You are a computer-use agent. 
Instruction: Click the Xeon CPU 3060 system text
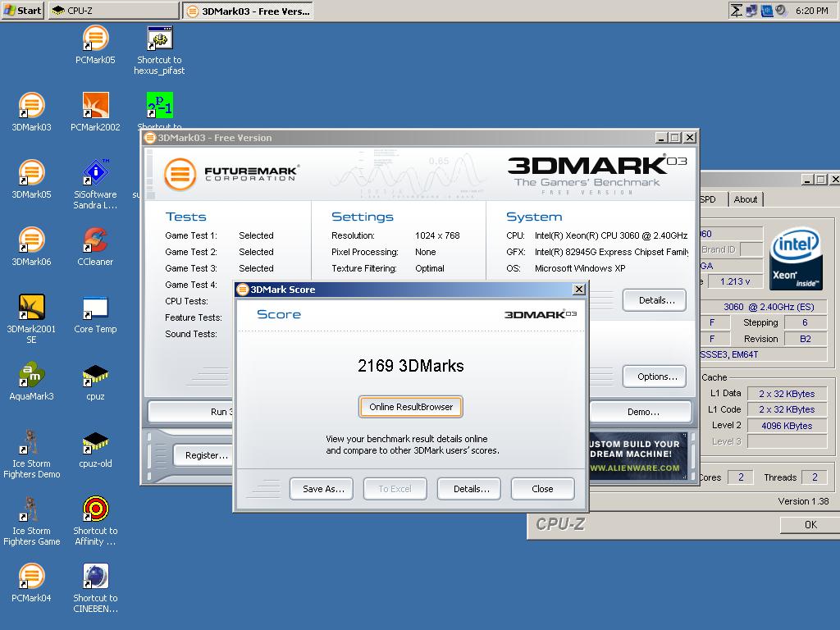610,235
